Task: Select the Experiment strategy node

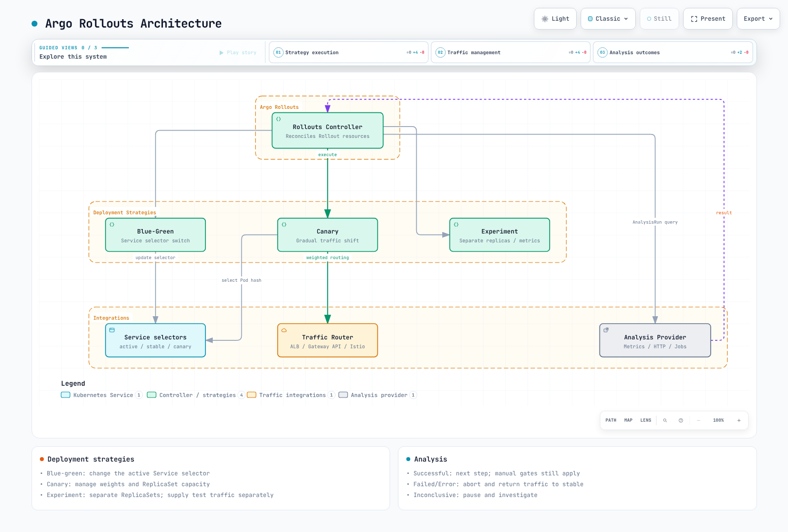Action: tap(500, 235)
